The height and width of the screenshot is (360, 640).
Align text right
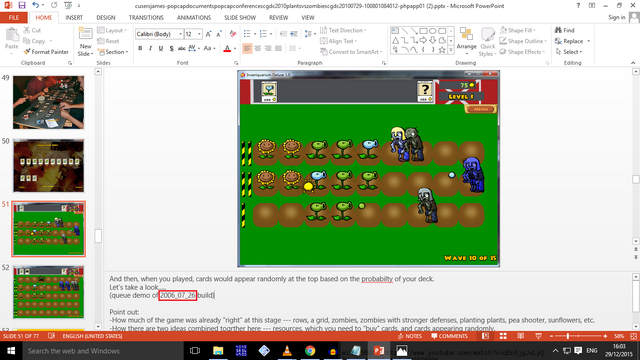[x=268, y=49]
